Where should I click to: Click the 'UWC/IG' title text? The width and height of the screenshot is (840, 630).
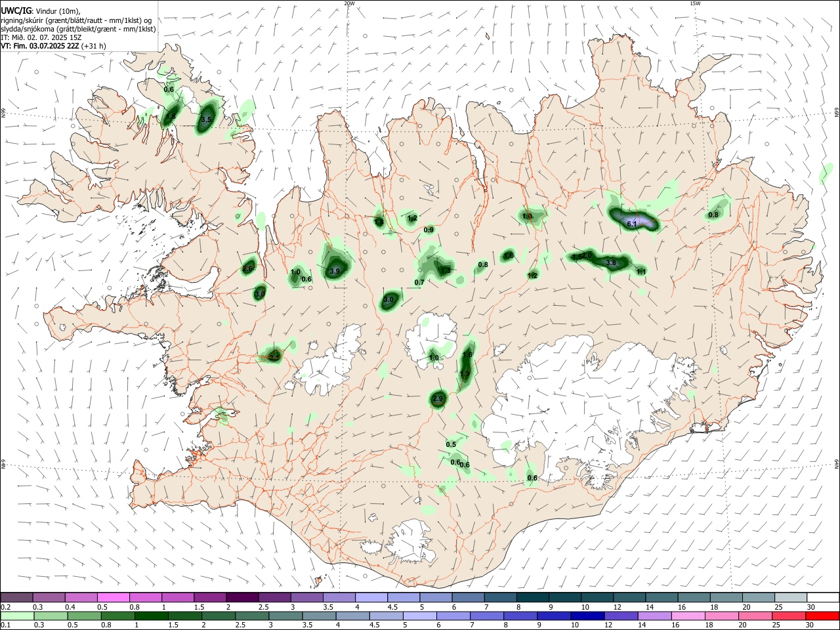coord(16,10)
